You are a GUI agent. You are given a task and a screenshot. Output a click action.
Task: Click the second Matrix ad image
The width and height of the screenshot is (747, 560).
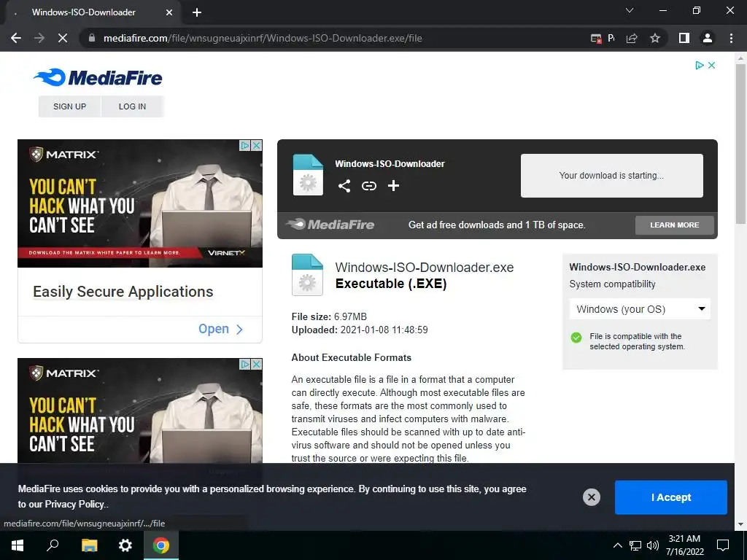pyautogui.click(x=139, y=411)
